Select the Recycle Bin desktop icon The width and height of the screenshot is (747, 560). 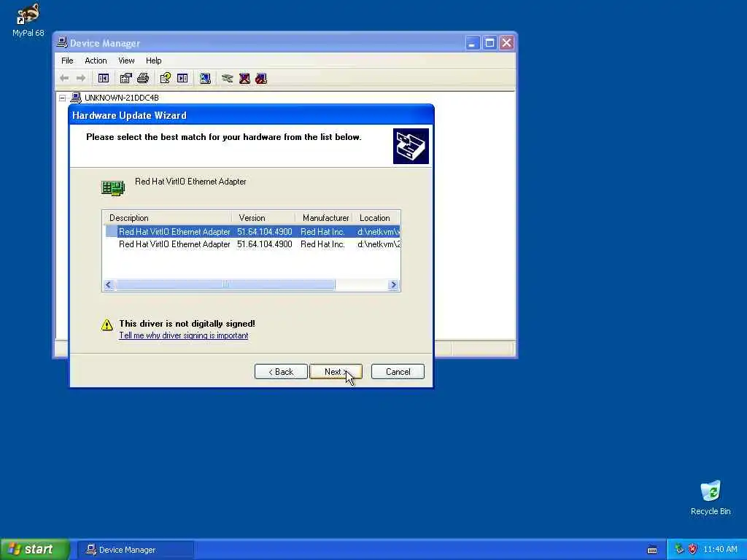711,498
